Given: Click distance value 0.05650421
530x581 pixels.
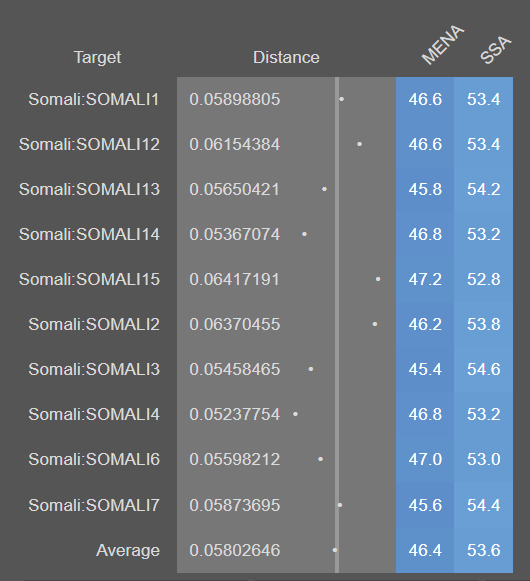Looking at the screenshot, I should point(234,189).
